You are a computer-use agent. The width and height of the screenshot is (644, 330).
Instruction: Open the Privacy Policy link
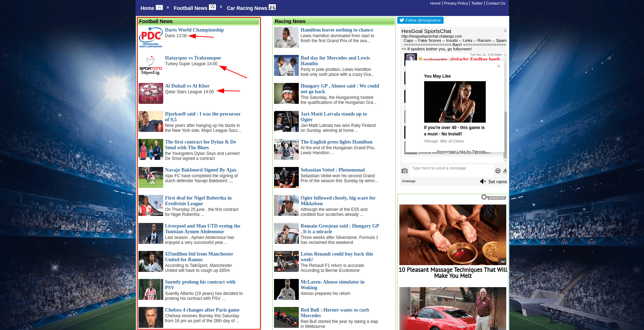pyautogui.click(x=456, y=3)
